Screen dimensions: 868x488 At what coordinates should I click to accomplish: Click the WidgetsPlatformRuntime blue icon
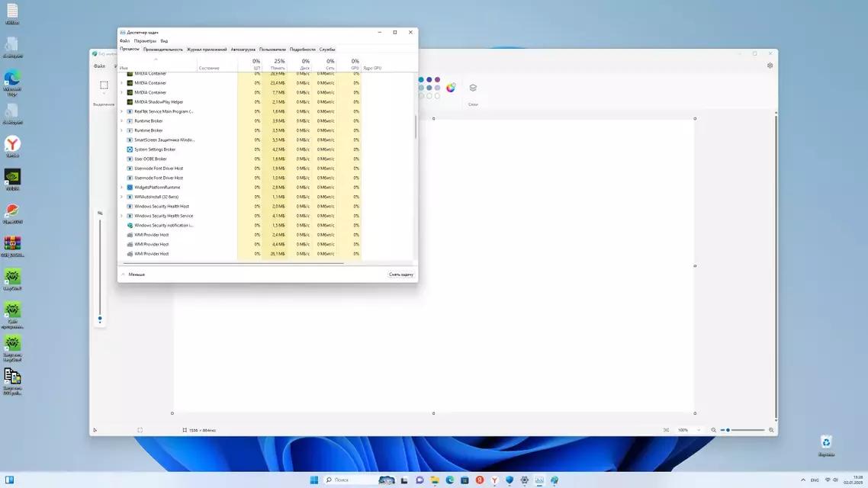tap(130, 187)
